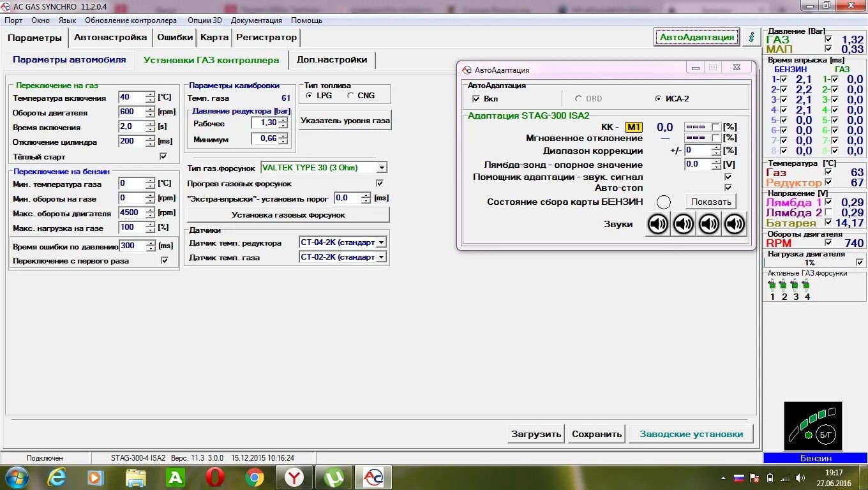Click the Время включения input field

[x=131, y=126]
